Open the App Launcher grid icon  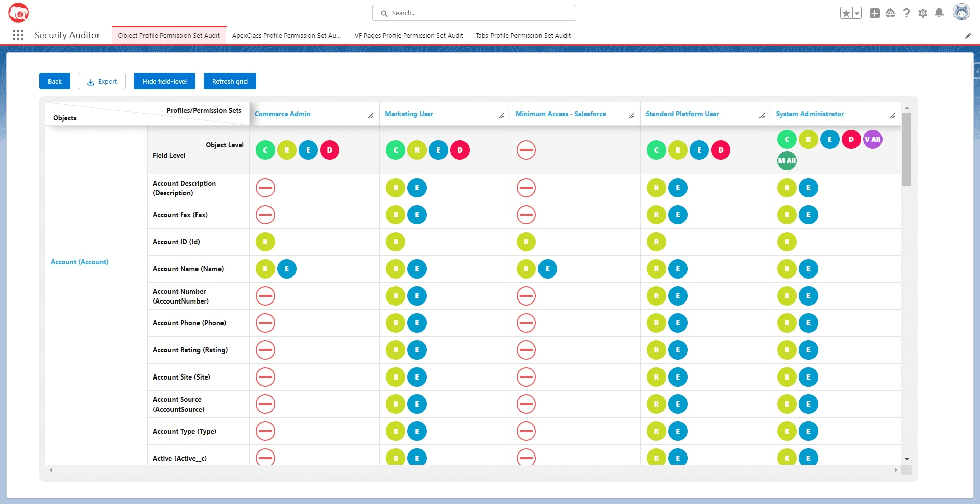click(x=18, y=35)
